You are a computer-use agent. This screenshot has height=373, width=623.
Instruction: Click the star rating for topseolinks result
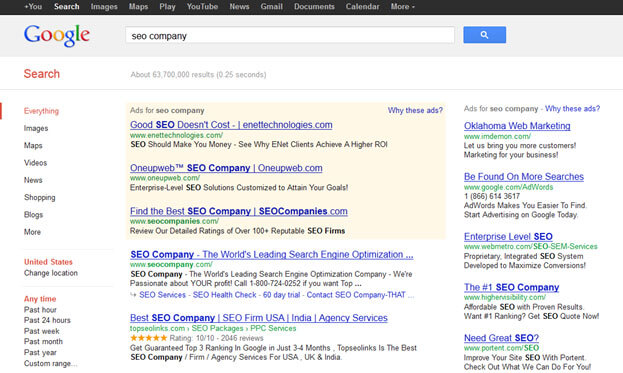(x=149, y=338)
